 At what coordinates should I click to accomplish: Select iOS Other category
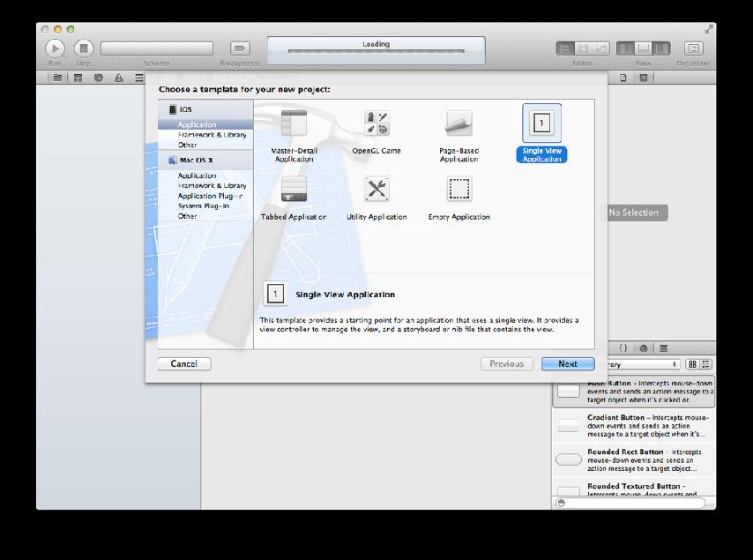click(205, 145)
